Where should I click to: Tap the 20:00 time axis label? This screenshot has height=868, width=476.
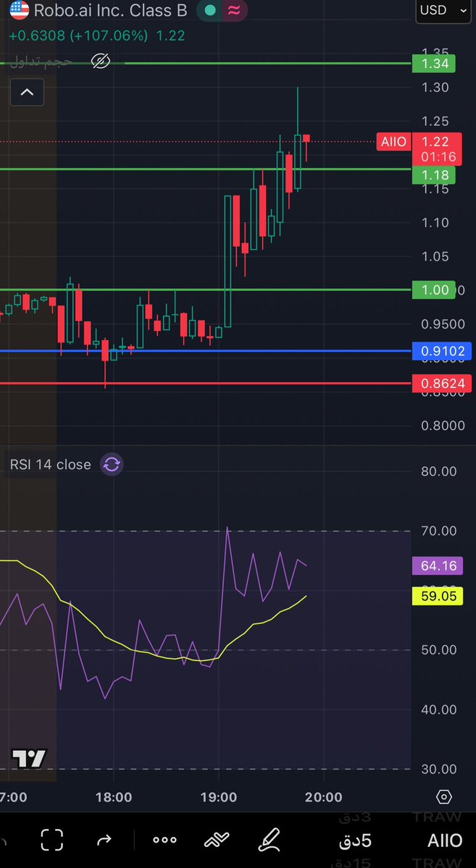coord(324,798)
